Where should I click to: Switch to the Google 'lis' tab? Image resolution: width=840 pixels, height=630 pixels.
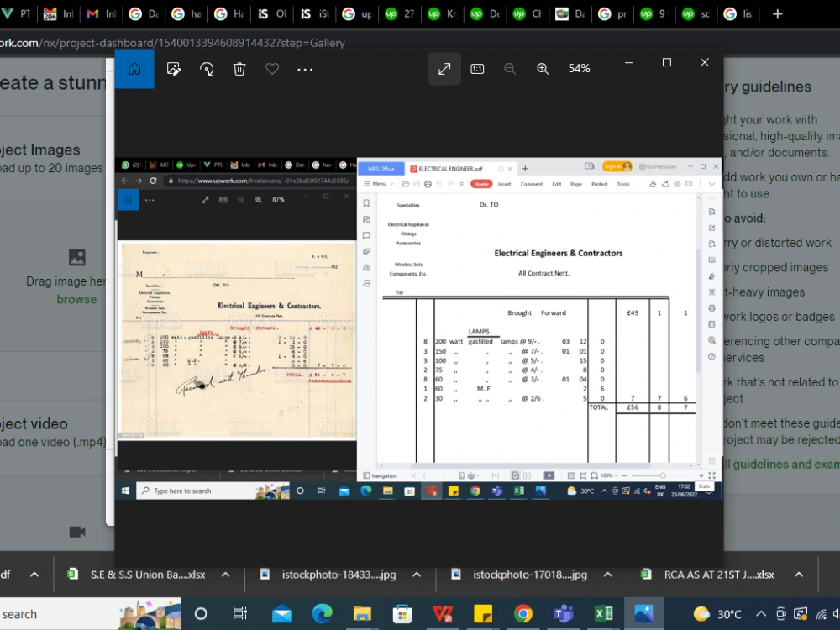tap(738, 14)
